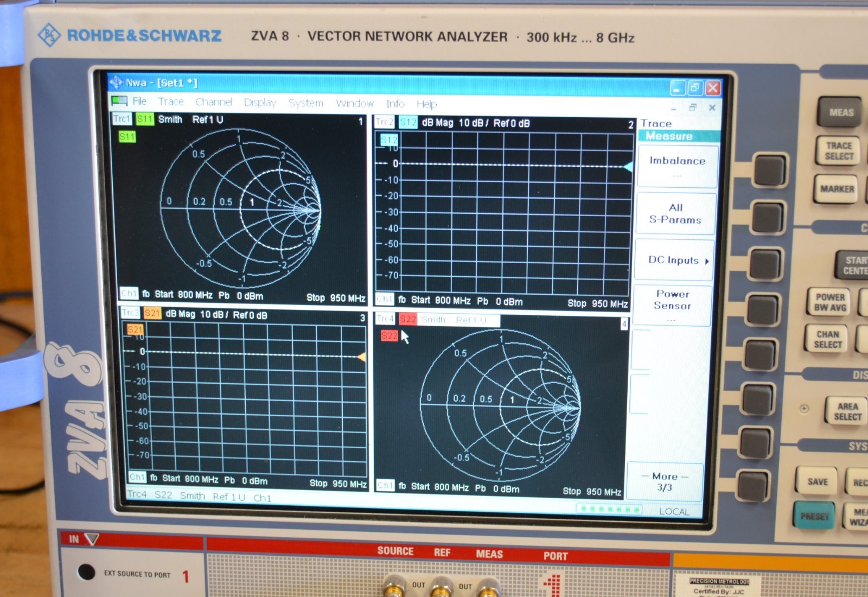The image size is (868, 597).
Task: Click the LOCAL indicator in the status bar
Action: [x=674, y=512]
